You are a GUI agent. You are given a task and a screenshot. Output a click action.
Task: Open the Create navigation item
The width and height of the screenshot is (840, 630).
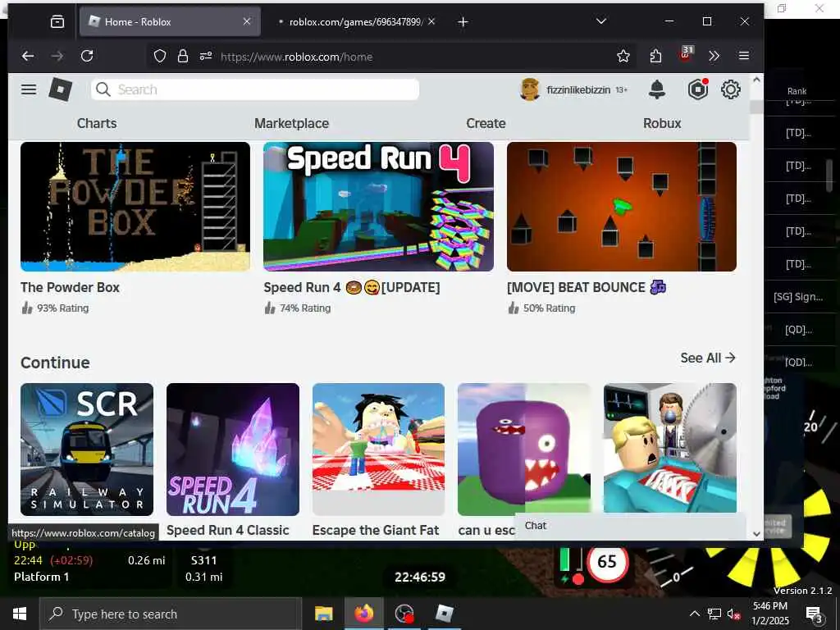[x=486, y=123]
